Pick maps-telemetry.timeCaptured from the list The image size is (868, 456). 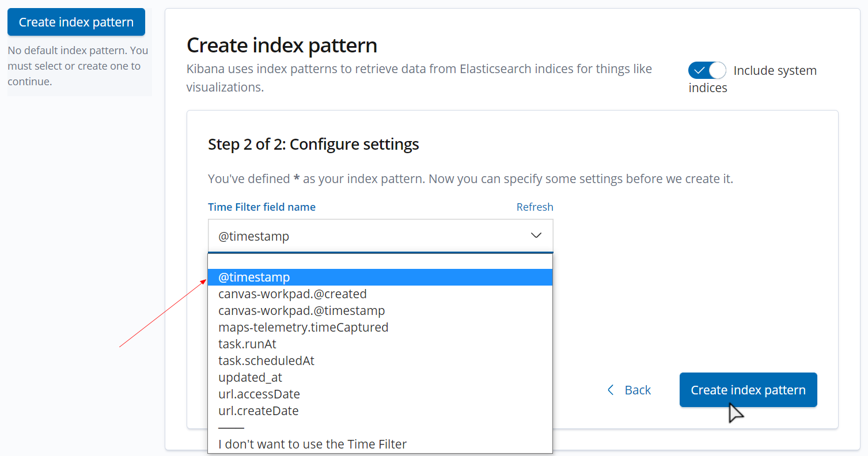(303, 328)
